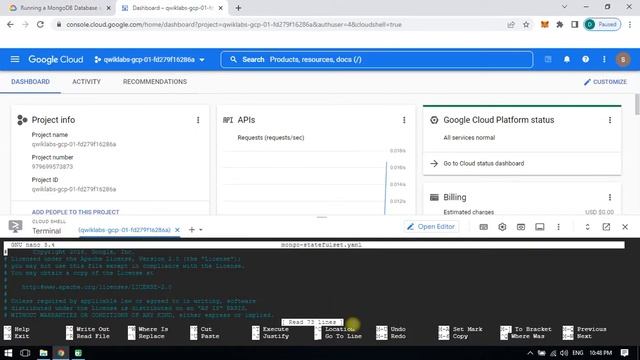Close the Cloud Shell panel
The width and height of the screenshot is (640, 360).
click(x=625, y=227)
